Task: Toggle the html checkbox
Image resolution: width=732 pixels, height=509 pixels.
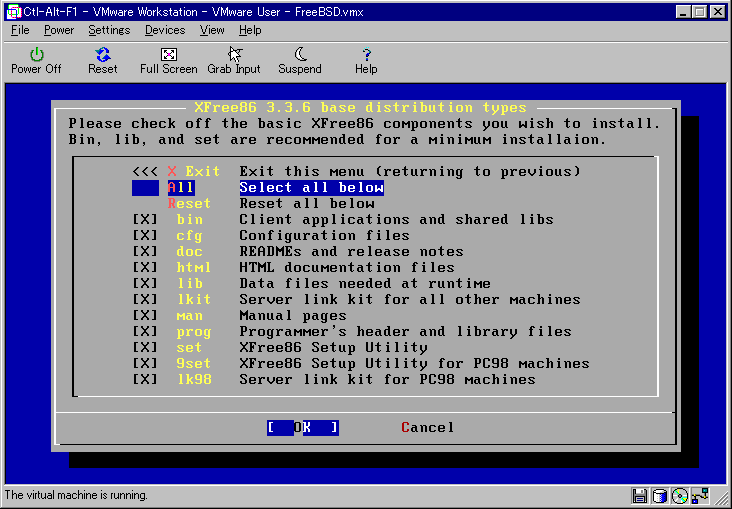Action: pos(145,267)
